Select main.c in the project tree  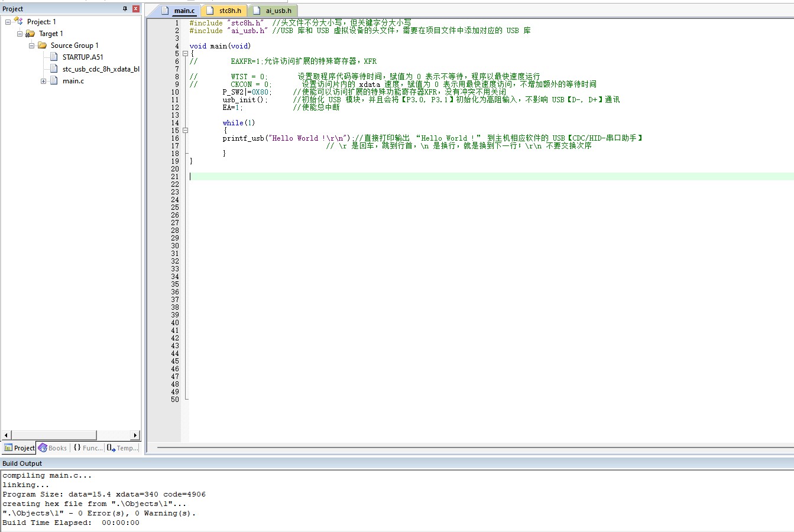coord(73,81)
